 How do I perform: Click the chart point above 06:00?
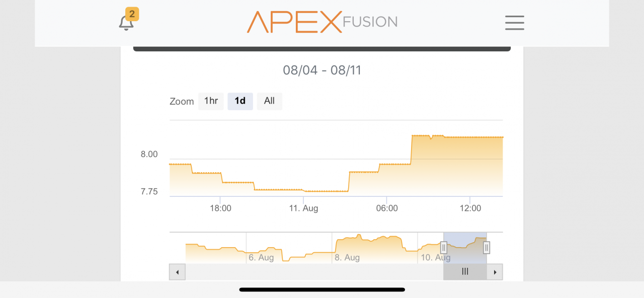[386, 164]
